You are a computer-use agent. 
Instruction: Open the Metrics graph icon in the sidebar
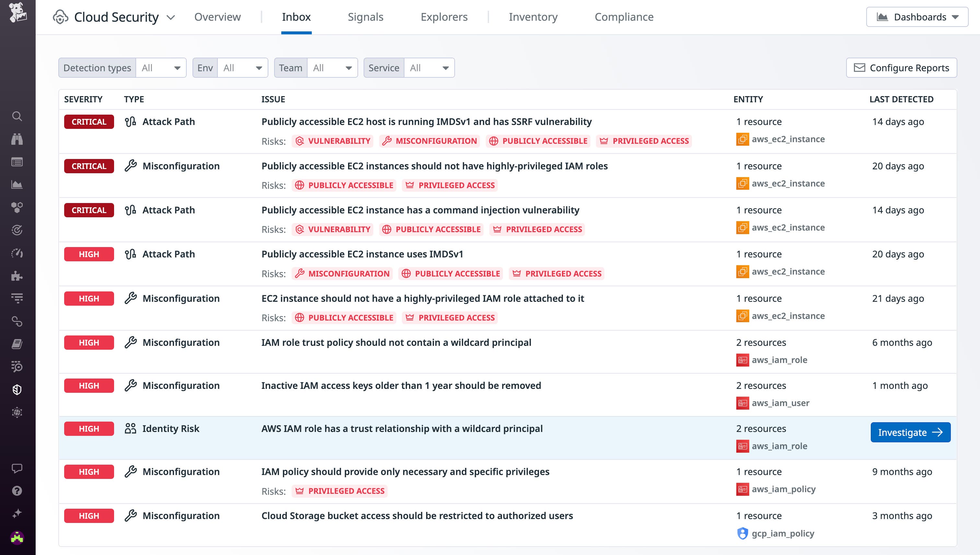pos(17,185)
